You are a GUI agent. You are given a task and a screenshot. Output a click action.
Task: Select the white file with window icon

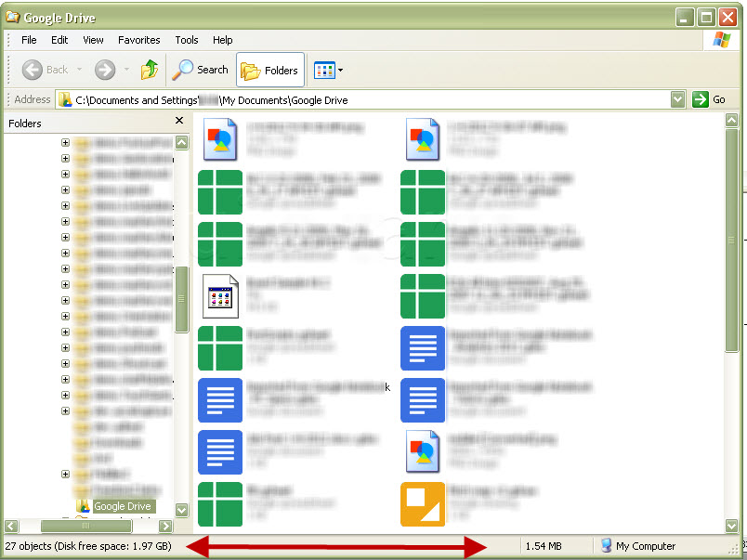coord(219,296)
